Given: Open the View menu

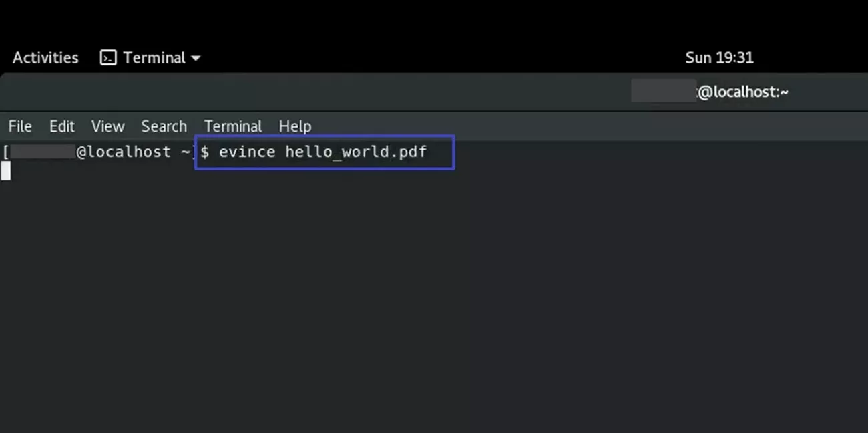Looking at the screenshot, I should pos(107,126).
